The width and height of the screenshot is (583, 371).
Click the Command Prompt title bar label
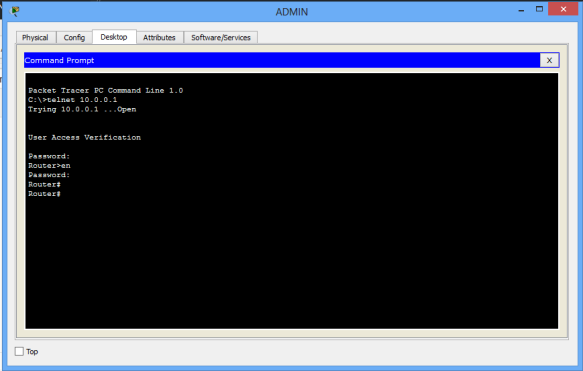point(59,60)
